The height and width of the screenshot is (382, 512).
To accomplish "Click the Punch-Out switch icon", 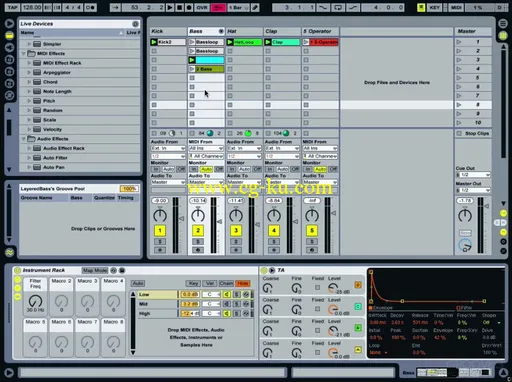I will (x=353, y=7).
